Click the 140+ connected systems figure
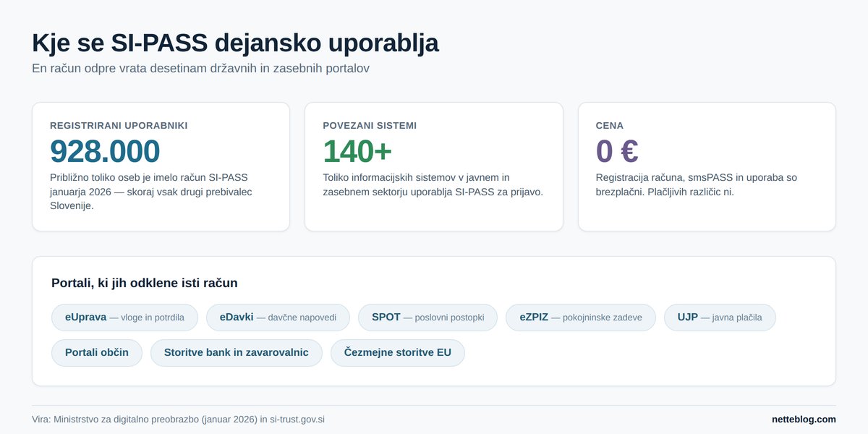Screen dimensions: 868x434 [x=357, y=151]
